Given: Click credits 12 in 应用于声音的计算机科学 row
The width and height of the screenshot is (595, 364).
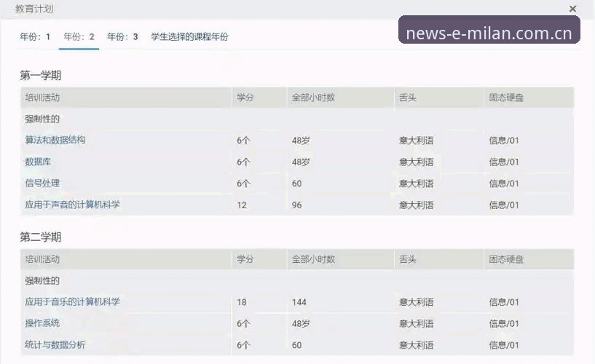Looking at the screenshot, I should point(242,205).
